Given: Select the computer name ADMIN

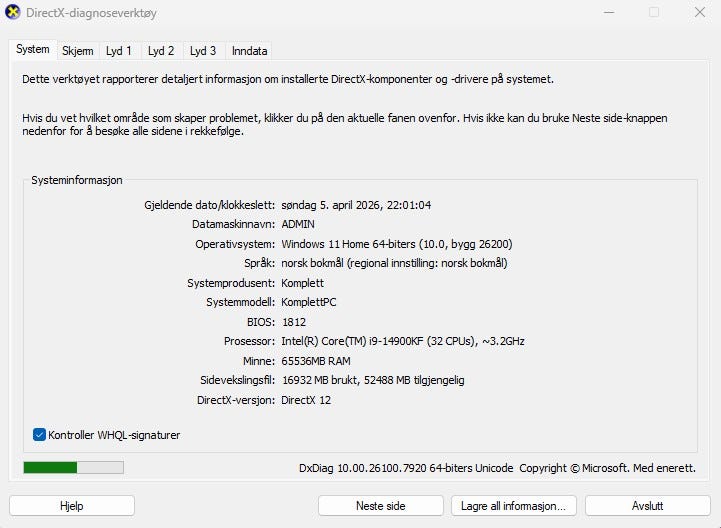Looking at the screenshot, I should [298, 224].
